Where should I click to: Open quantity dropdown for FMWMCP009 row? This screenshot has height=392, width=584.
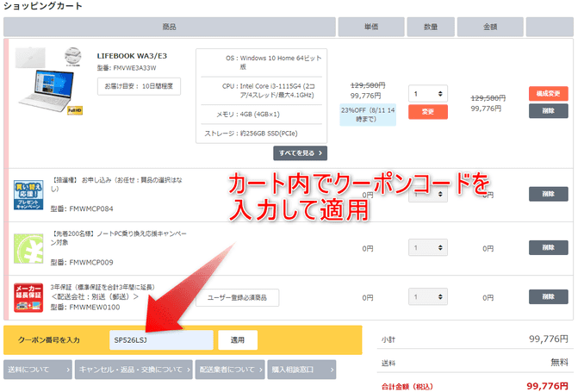(427, 248)
